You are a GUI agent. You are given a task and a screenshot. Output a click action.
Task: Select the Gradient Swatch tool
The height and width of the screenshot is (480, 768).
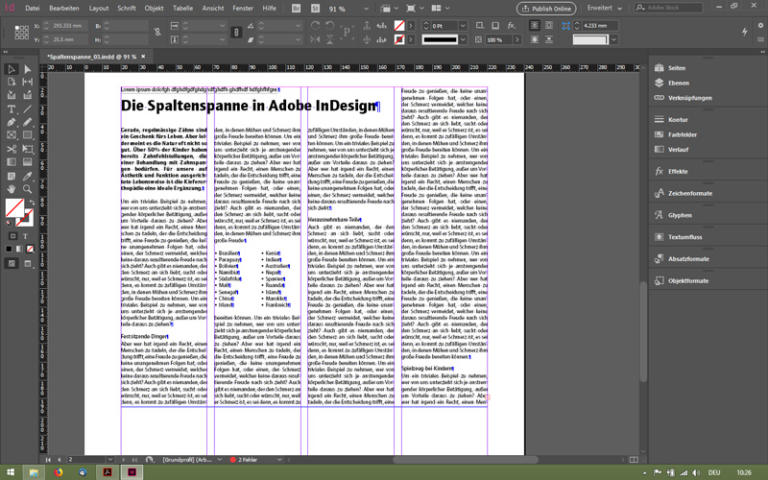click(x=11, y=162)
